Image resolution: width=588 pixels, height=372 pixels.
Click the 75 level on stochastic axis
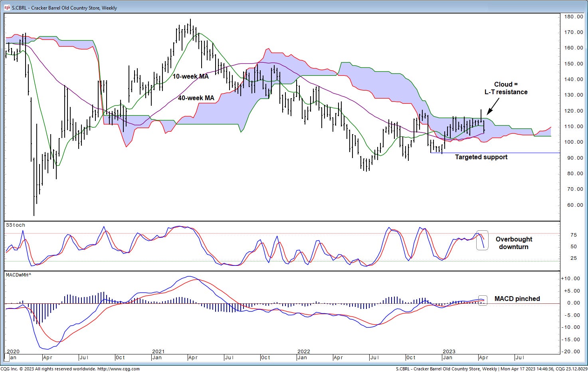pyautogui.click(x=574, y=235)
